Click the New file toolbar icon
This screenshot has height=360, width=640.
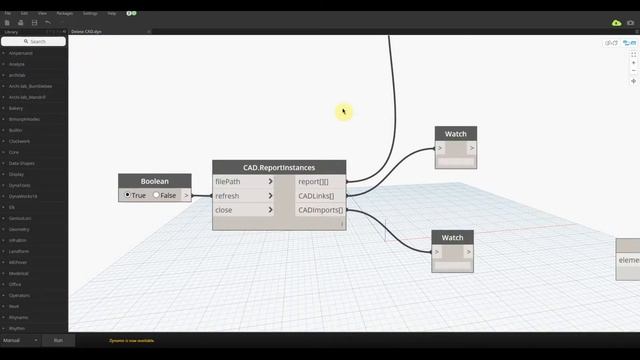pos(7,23)
